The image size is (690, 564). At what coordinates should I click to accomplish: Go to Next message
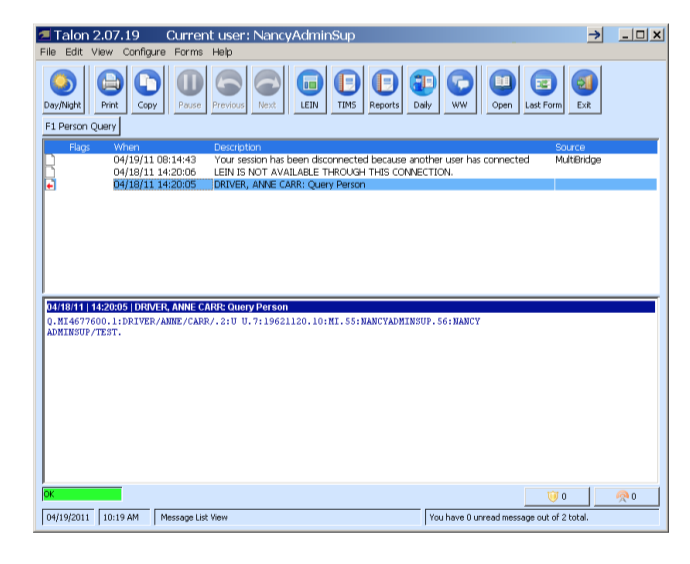[x=267, y=90]
